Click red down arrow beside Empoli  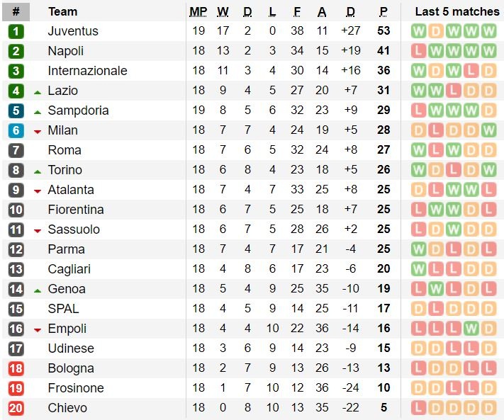pos(38,329)
